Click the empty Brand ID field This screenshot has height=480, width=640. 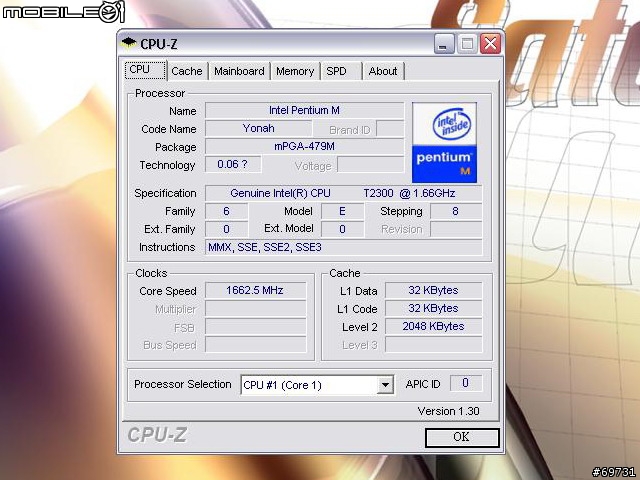pyautogui.click(x=390, y=129)
